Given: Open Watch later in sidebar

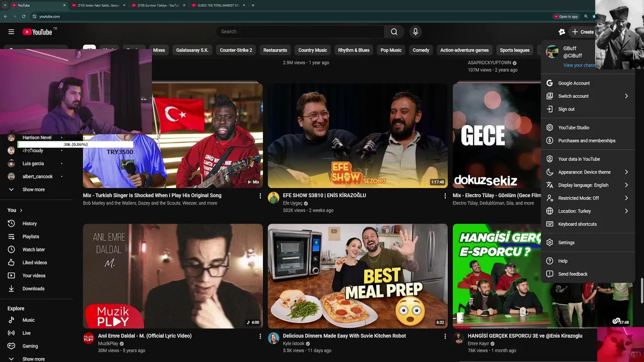Looking at the screenshot, I should pyautogui.click(x=33, y=250).
